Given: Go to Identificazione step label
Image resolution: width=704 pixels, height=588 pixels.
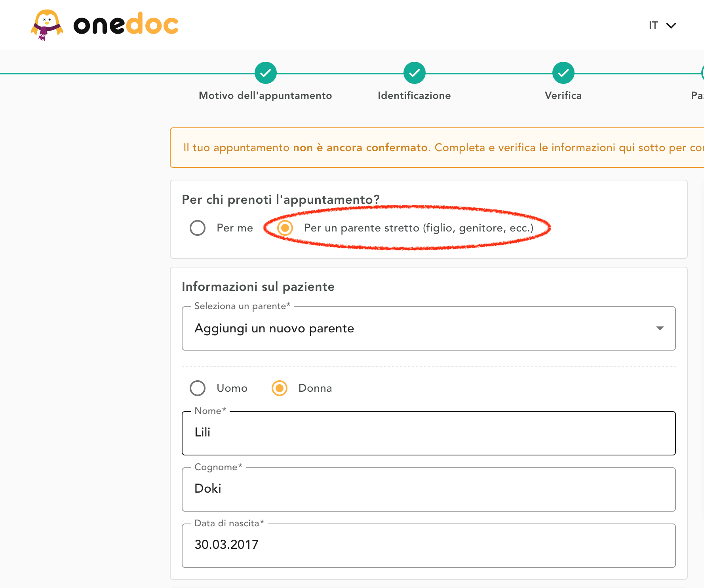Looking at the screenshot, I should (x=414, y=96).
